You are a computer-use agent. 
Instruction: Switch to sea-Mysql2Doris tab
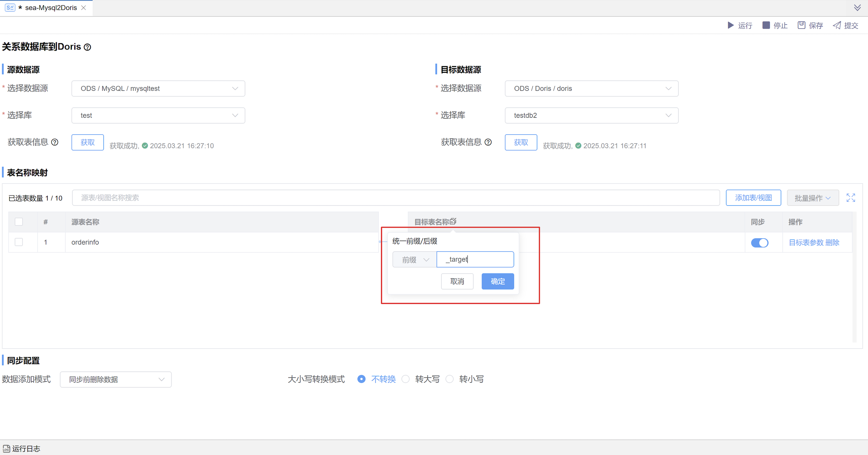click(x=51, y=8)
